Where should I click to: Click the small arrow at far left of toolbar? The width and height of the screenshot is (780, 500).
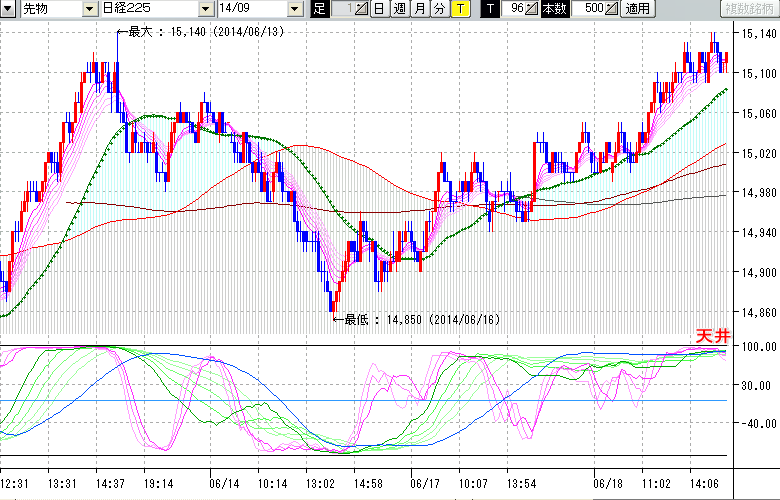(7, 9)
